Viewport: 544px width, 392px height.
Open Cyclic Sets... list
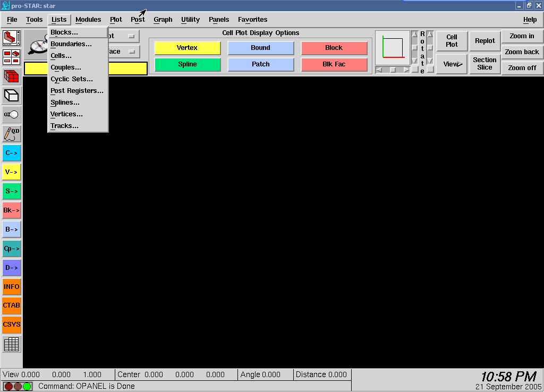tap(78, 79)
